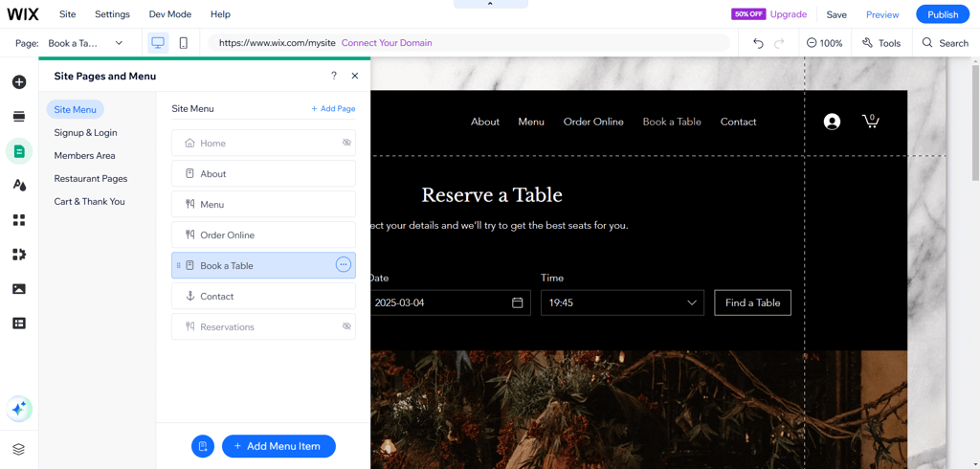Open the Dev Mode menu
Image resolution: width=980 pixels, height=469 pixels.
pyautogui.click(x=170, y=13)
